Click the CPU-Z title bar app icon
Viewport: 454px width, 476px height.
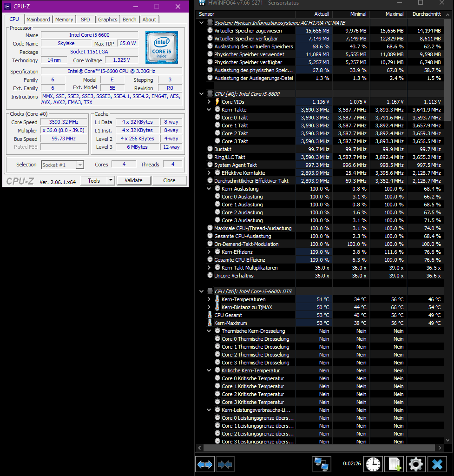[7, 7]
